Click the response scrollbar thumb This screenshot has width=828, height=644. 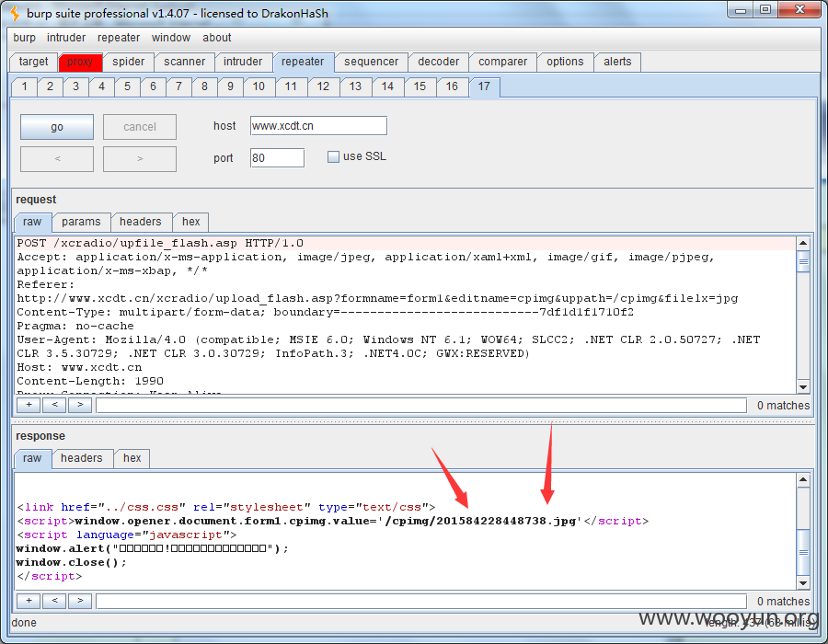(803, 552)
